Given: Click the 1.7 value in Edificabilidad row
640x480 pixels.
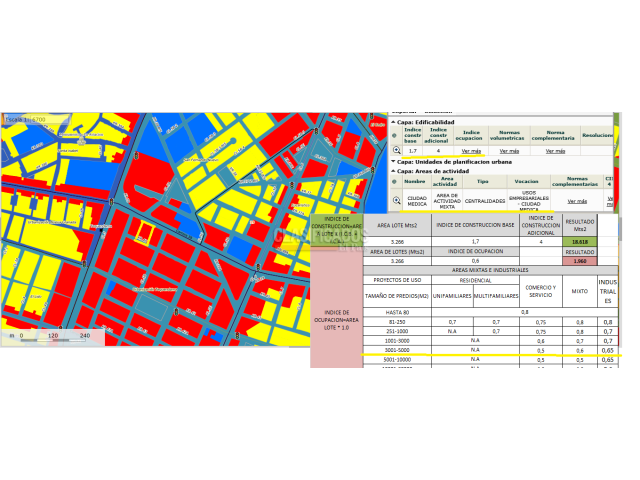Looking at the screenshot, I should pyautogui.click(x=412, y=151).
